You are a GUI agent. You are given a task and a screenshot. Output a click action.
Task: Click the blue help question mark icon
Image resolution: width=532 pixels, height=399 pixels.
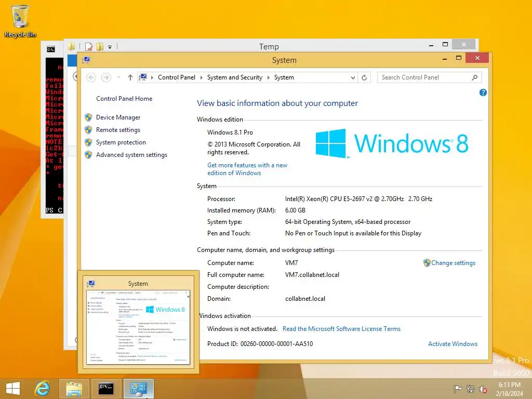483,92
